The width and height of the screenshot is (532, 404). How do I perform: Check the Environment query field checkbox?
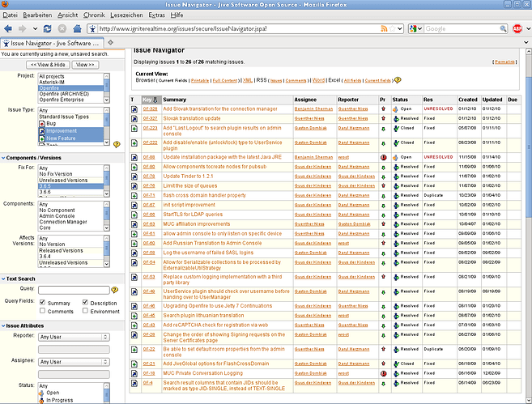click(x=85, y=310)
